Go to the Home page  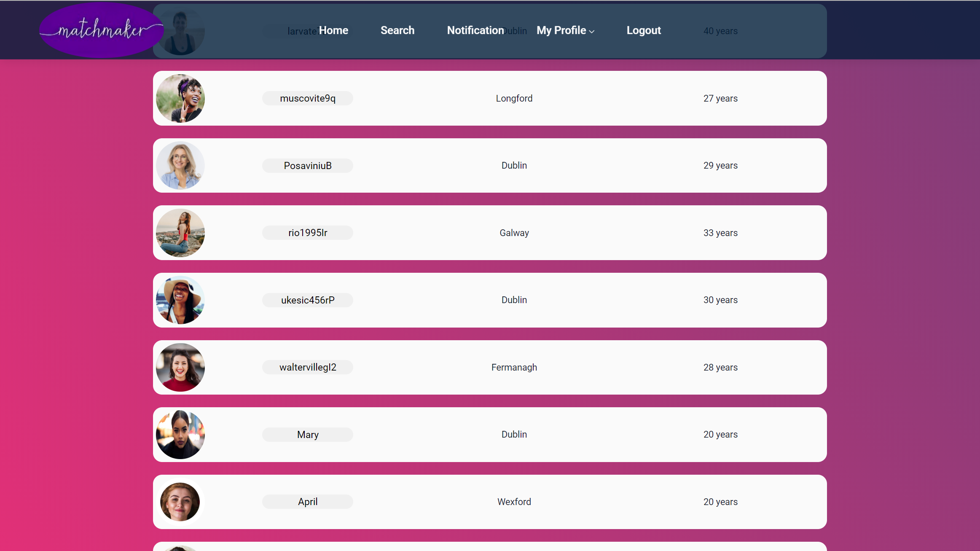coord(333,30)
